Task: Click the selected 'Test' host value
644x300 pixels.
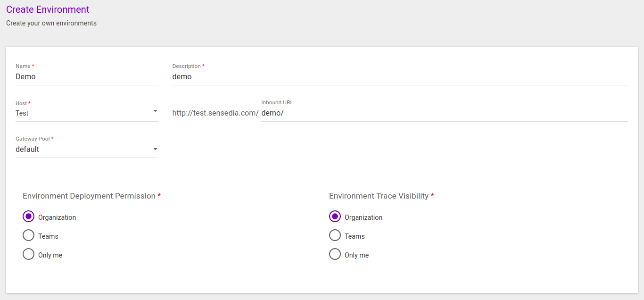Action: tap(22, 113)
